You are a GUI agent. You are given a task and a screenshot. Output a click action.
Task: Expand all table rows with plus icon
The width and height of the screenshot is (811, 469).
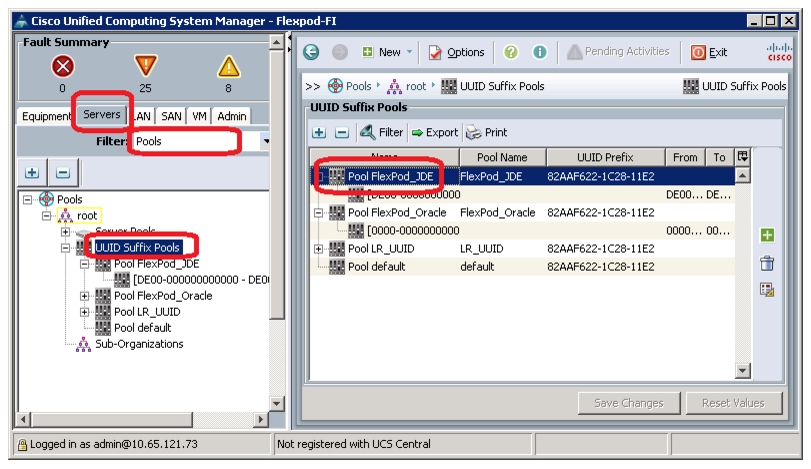click(x=319, y=133)
